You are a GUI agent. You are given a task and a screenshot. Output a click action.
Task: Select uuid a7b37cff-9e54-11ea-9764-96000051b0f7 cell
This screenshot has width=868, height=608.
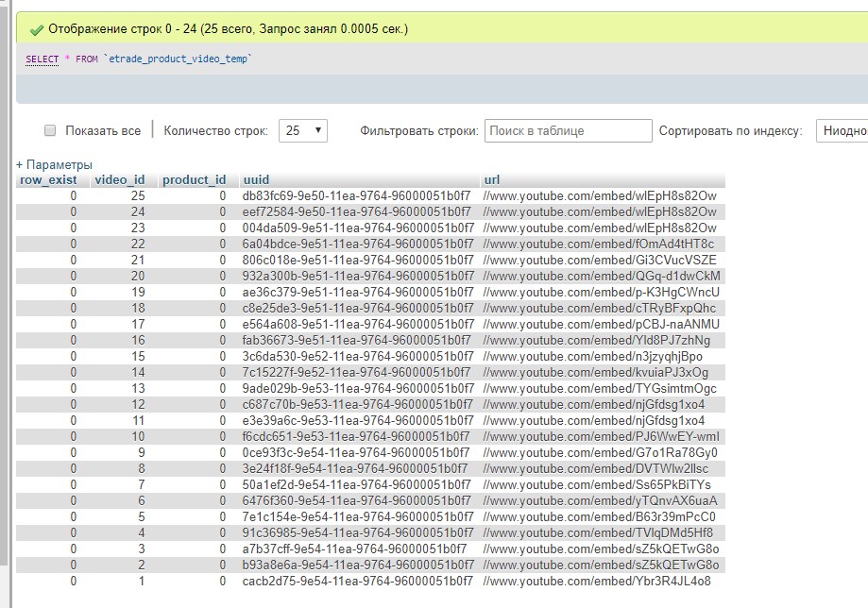355,549
